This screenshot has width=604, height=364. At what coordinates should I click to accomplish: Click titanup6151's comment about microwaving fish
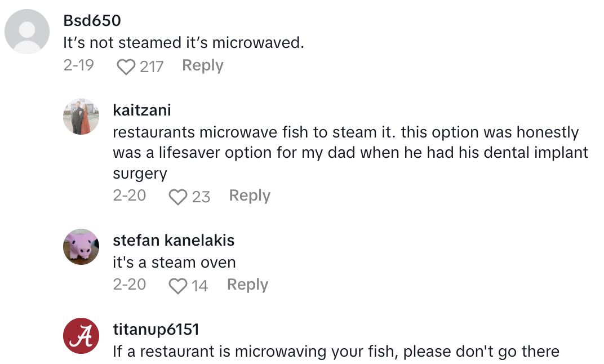point(336,352)
